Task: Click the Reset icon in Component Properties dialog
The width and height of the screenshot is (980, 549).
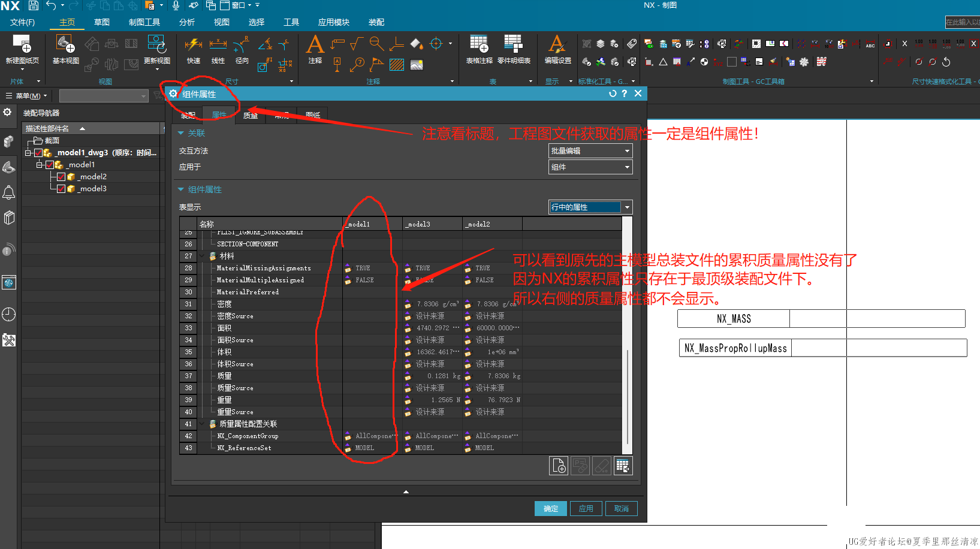Action: pos(613,93)
